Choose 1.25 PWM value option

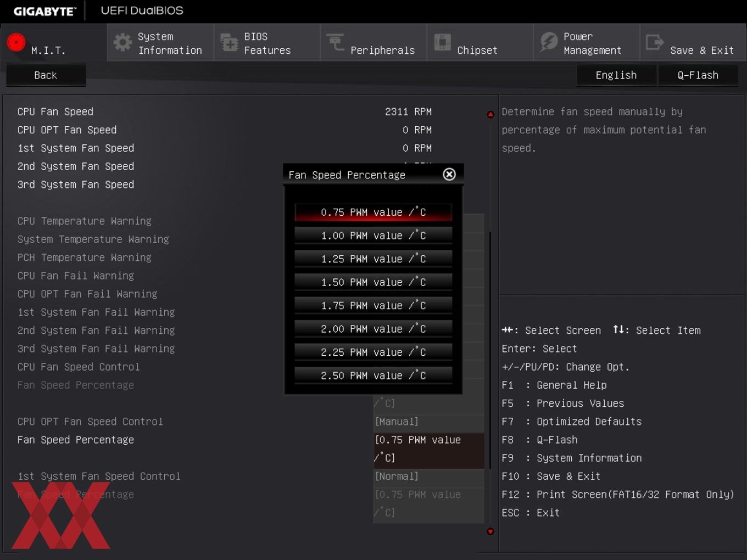tap(374, 259)
